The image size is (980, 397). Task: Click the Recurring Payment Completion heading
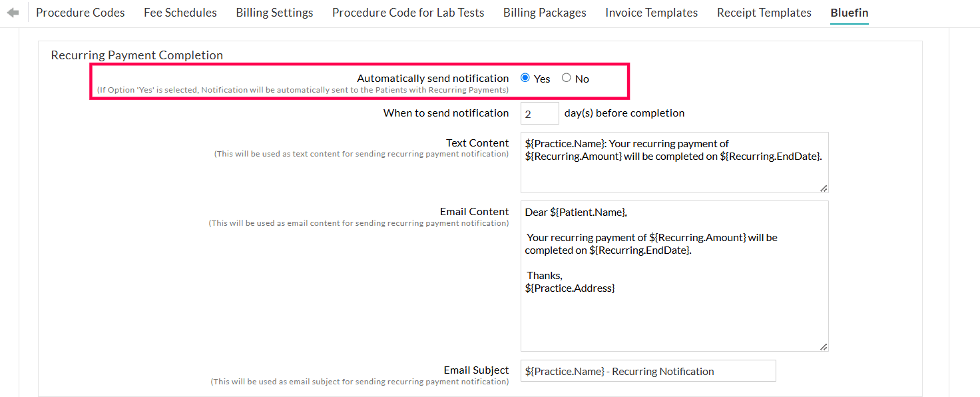136,55
